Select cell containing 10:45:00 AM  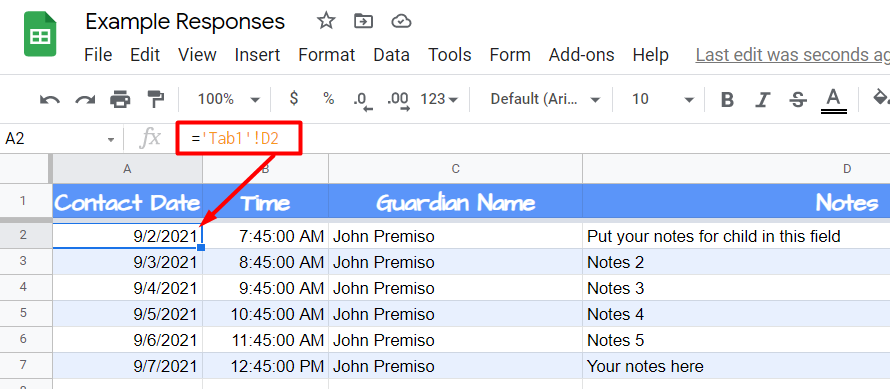pyautogui.click(x=265, y=314)
